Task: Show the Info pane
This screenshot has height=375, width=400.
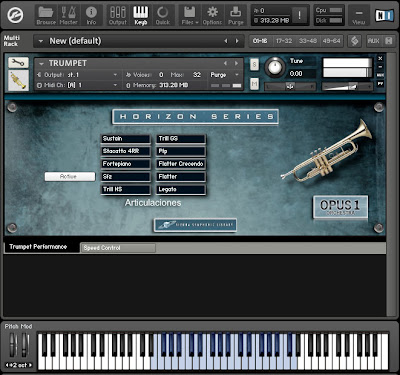Action: [x=91, y=16]
